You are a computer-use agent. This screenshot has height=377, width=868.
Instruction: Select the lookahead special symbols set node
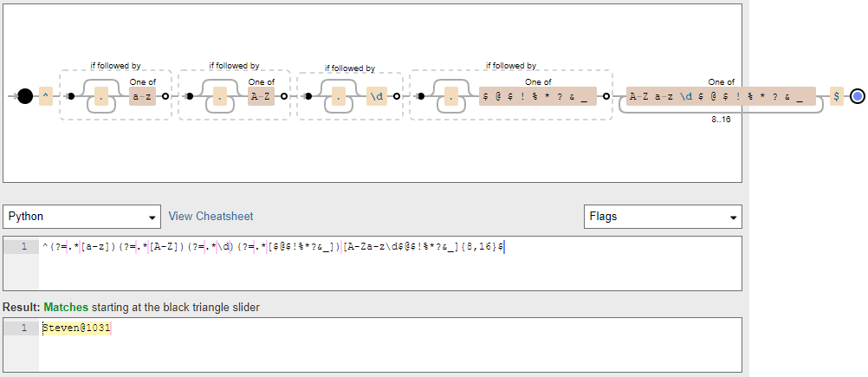(x=538, y=96)
